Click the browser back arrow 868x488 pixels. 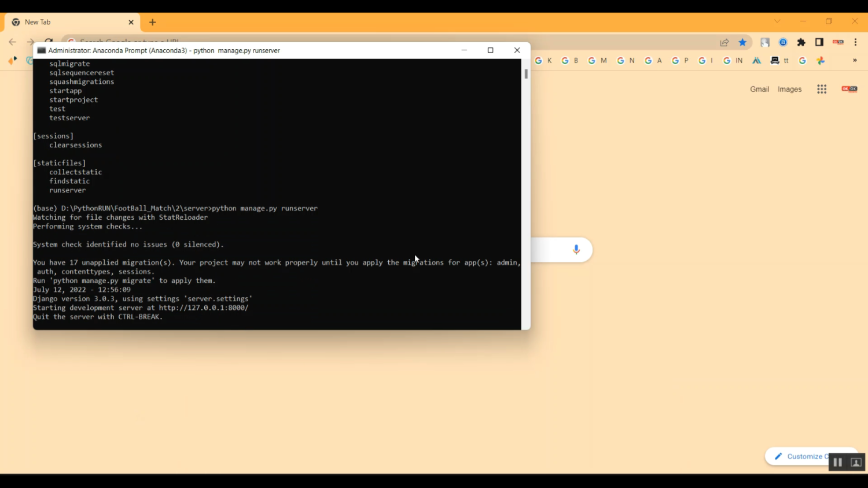tap(12, 42)
